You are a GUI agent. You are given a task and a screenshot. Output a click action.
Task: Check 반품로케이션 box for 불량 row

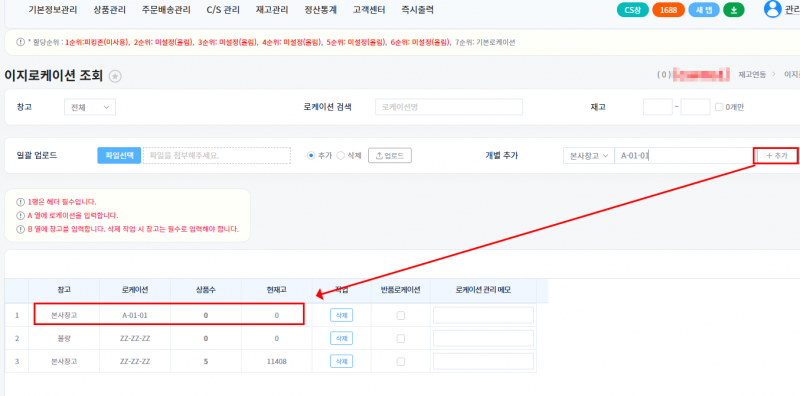click(401, 338)
